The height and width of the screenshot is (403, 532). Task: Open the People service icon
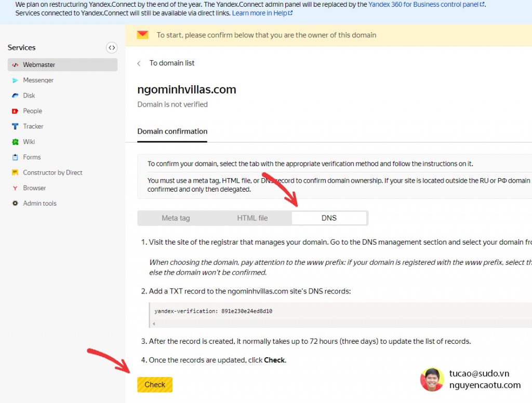click(x=15, y=111)
